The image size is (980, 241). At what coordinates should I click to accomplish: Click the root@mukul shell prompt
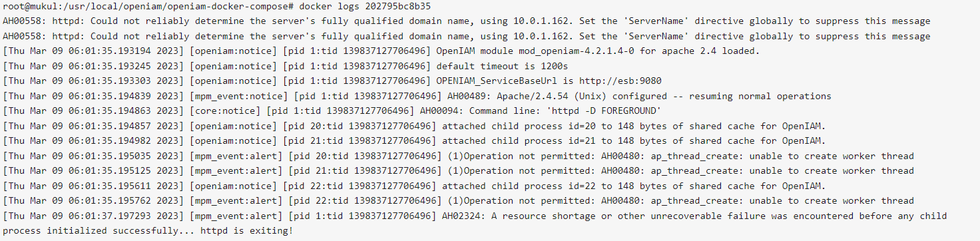[x=28, y=5]
